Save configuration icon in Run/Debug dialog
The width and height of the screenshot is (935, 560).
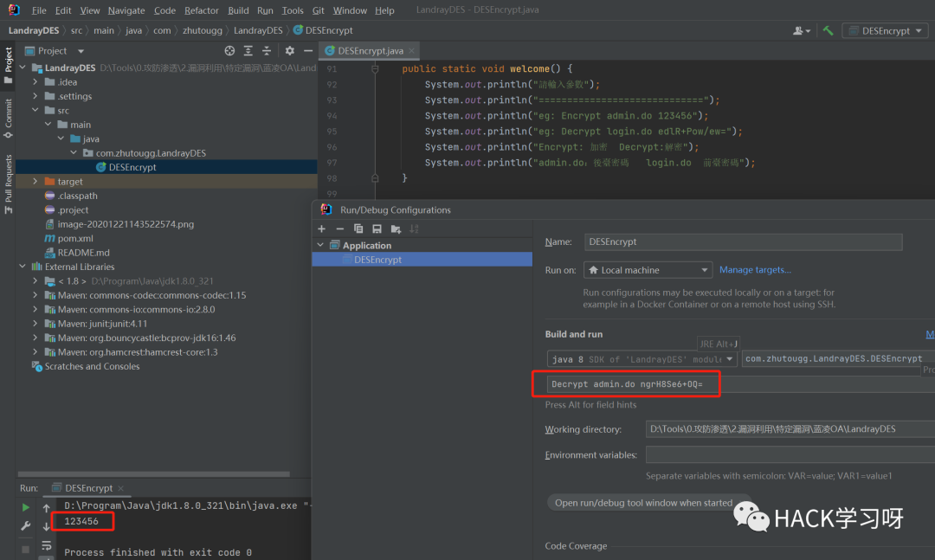pyautogui.click(x=377, y=229)
